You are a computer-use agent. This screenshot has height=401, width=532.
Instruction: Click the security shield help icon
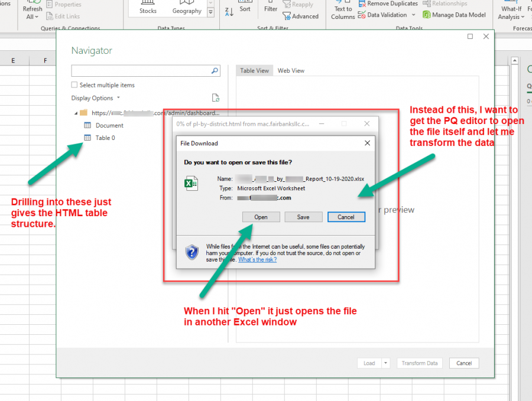pyautogui.click(x=192, y=253)
